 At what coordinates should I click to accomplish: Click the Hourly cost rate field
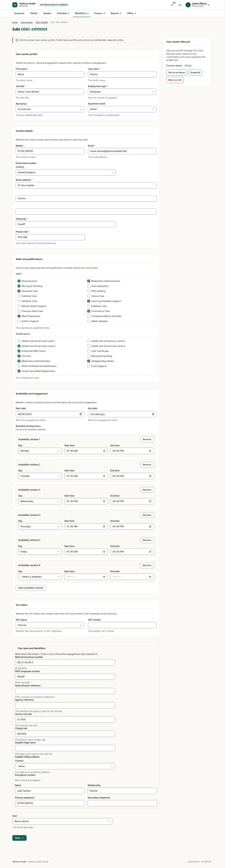tap(65, 719)
